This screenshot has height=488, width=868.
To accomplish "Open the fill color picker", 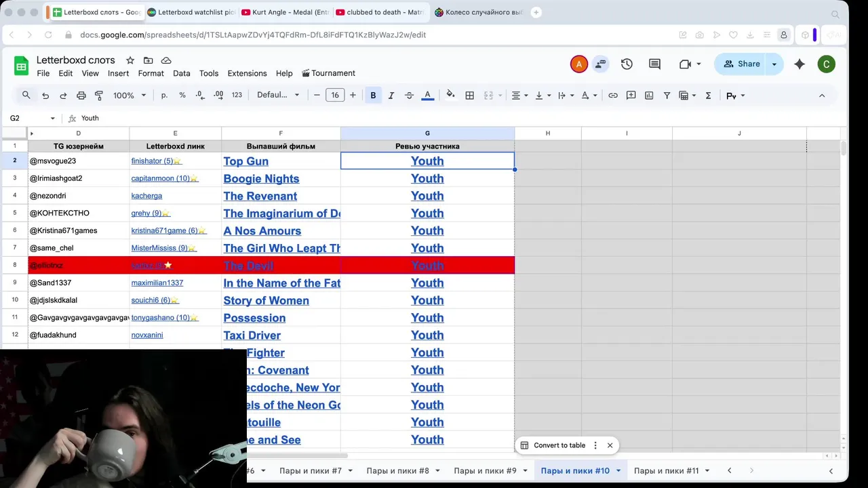I will coord(450,96).
